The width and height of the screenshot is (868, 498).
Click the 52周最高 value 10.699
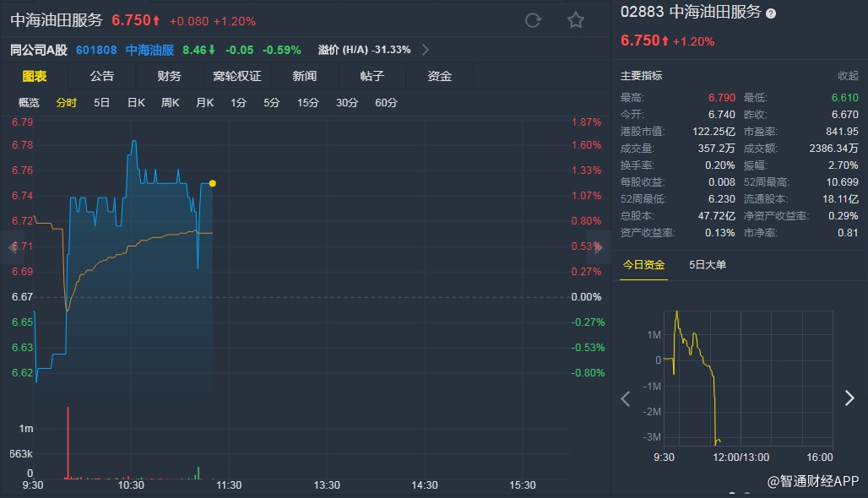(842, 182)
